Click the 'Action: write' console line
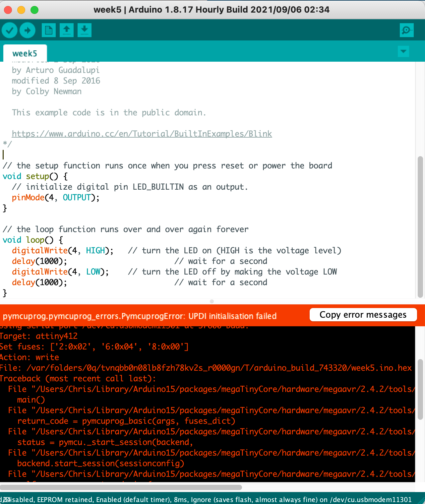Image resolution: width=425 pixels, height=504 pixels. [30, 357]
